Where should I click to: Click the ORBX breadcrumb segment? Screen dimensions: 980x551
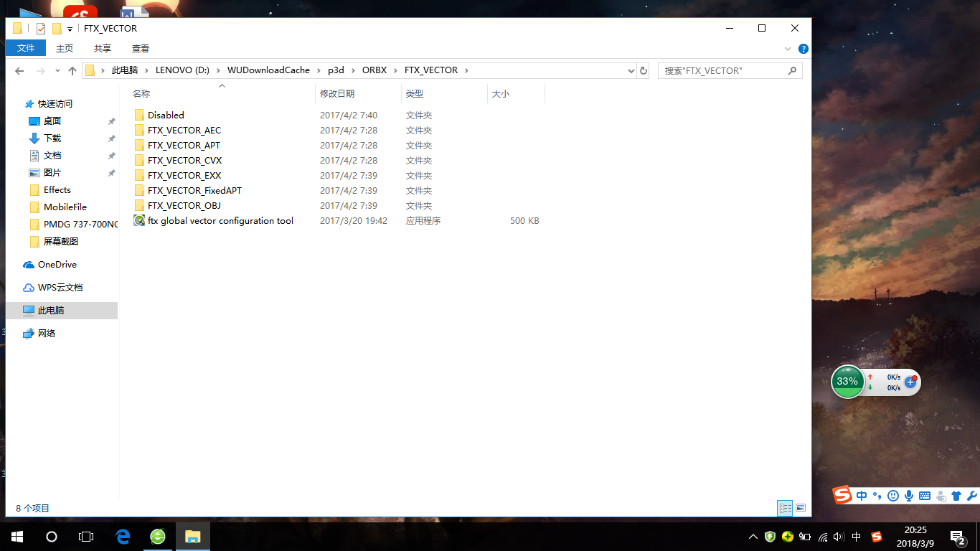coord(374,70)
